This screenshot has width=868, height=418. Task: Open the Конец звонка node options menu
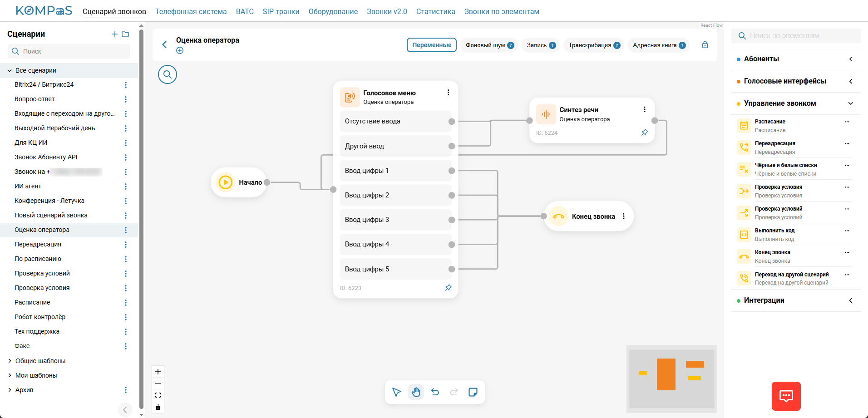point(624,216)
